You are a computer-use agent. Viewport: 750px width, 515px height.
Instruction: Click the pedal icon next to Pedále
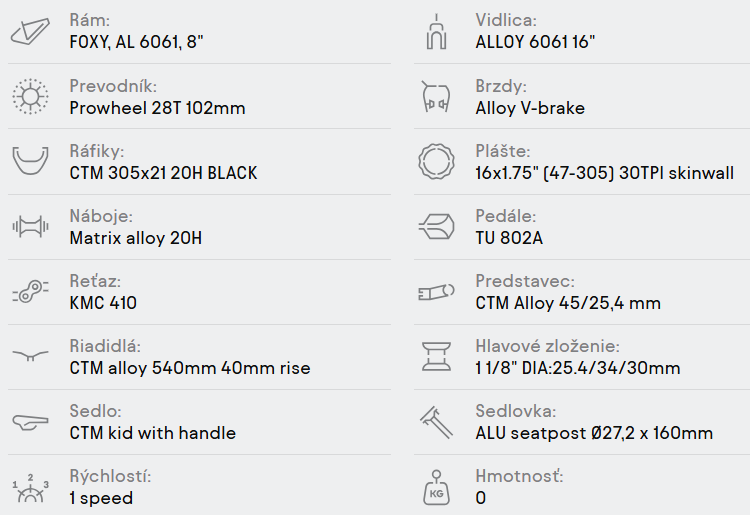tap(436, 227)
